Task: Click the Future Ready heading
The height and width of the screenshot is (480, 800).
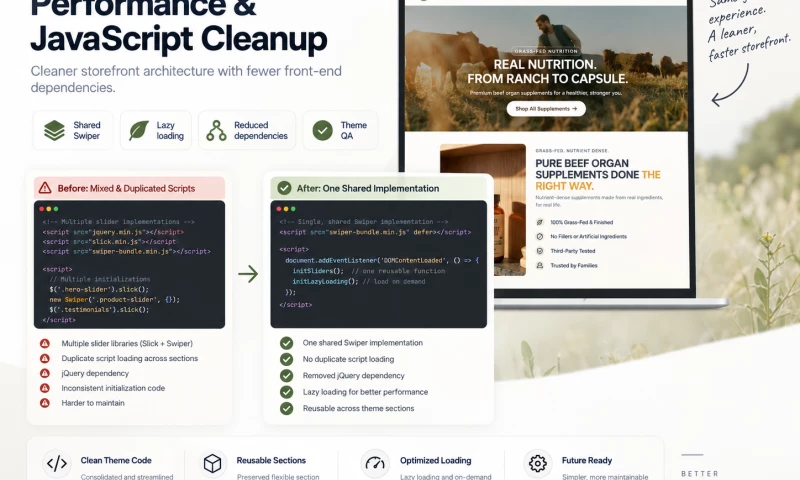Action: click(587, 460)
